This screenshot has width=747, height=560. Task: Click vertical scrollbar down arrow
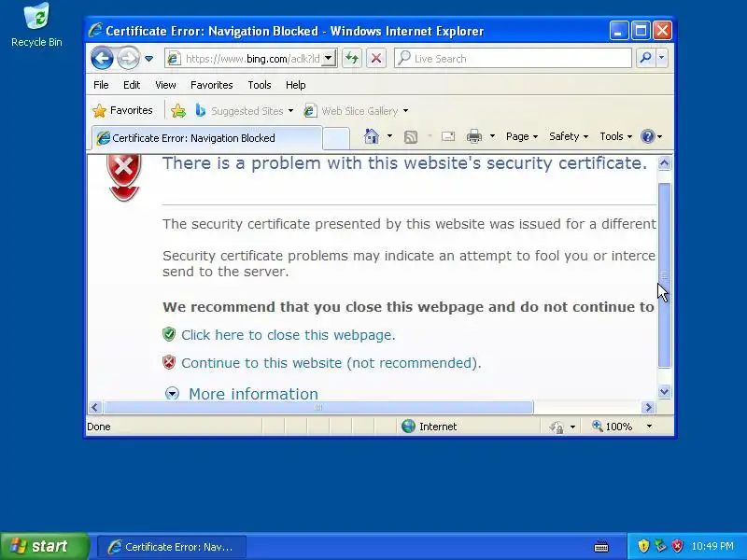[664, 391]
